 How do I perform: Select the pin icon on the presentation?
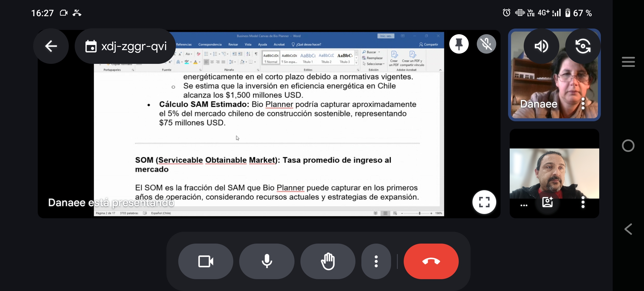point(459,44)
